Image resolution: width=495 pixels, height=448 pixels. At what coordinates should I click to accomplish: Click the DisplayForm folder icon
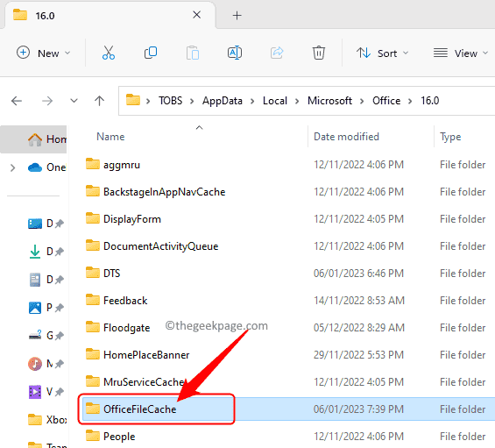coord(93,218)
